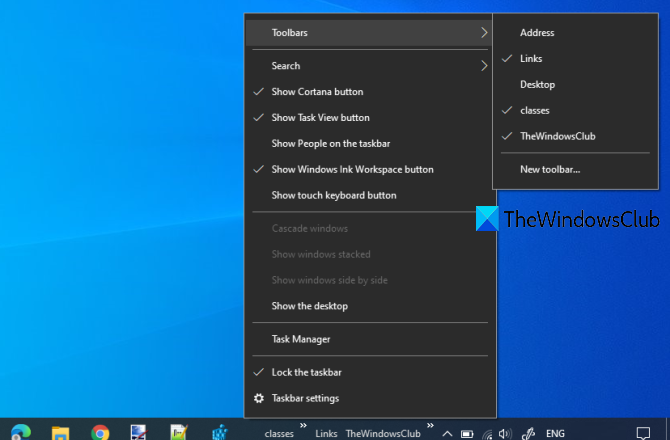Select Show the desktop

(370, 306)
